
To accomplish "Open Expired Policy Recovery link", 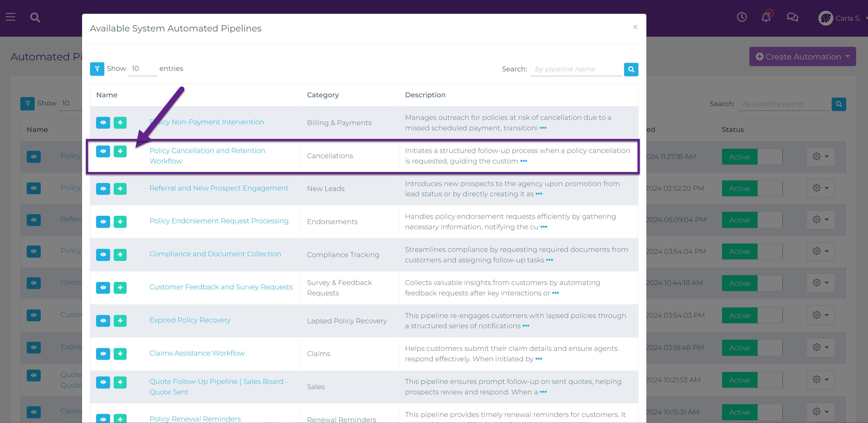I will [x=190, y=320].
